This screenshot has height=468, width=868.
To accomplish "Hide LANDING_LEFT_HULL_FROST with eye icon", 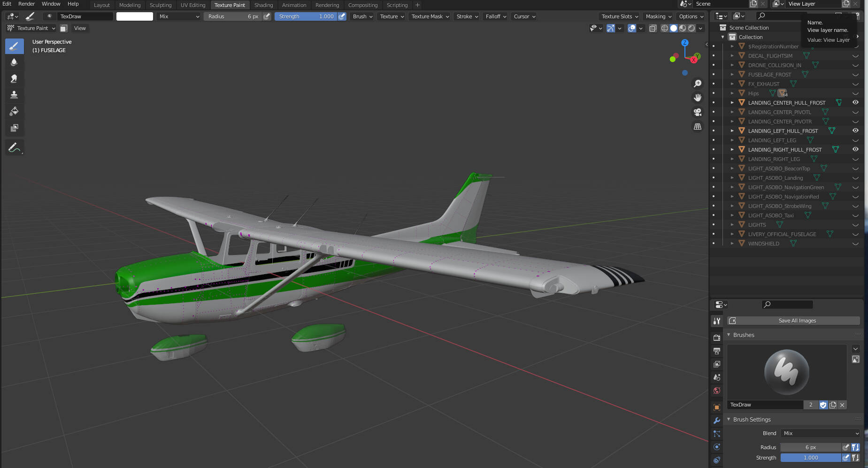I will coord(855,130).
